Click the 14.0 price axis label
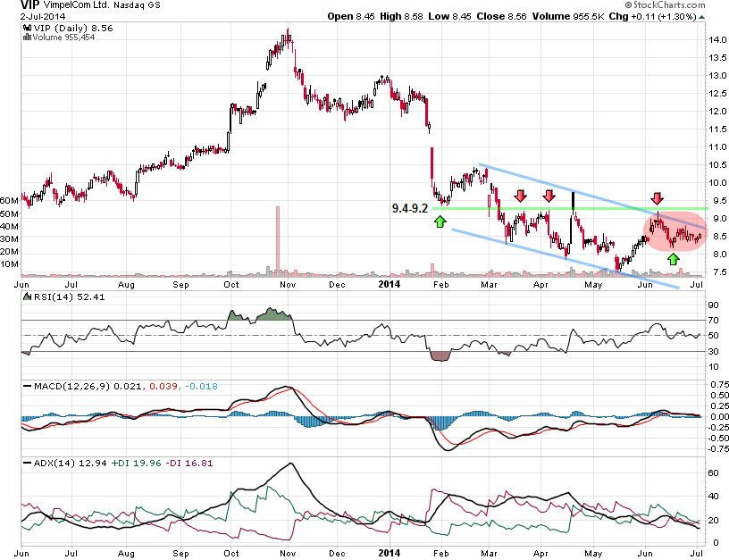 [x=717, y=40]
